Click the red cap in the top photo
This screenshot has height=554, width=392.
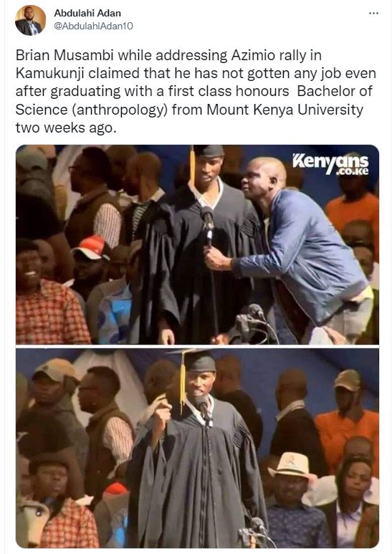[x=92, y=247]
